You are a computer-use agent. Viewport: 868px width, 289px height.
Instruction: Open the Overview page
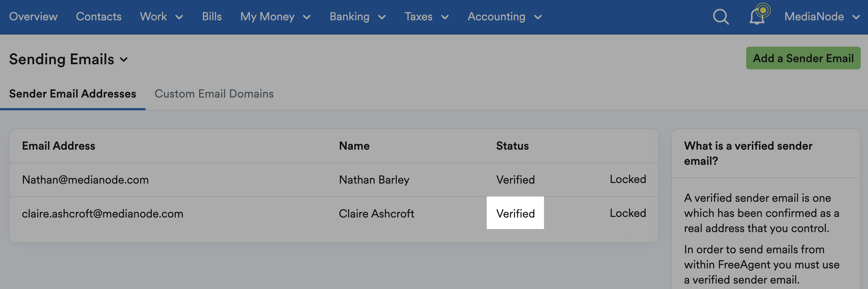pyautogui.click(x=33, y=17)
